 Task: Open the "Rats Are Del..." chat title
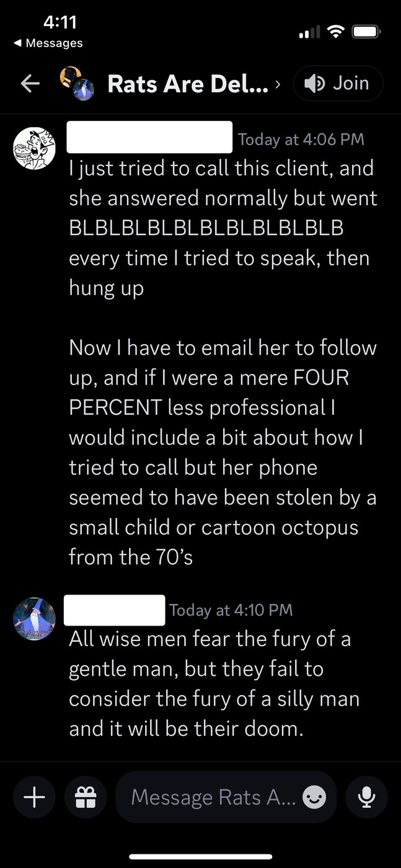point(188,84)
